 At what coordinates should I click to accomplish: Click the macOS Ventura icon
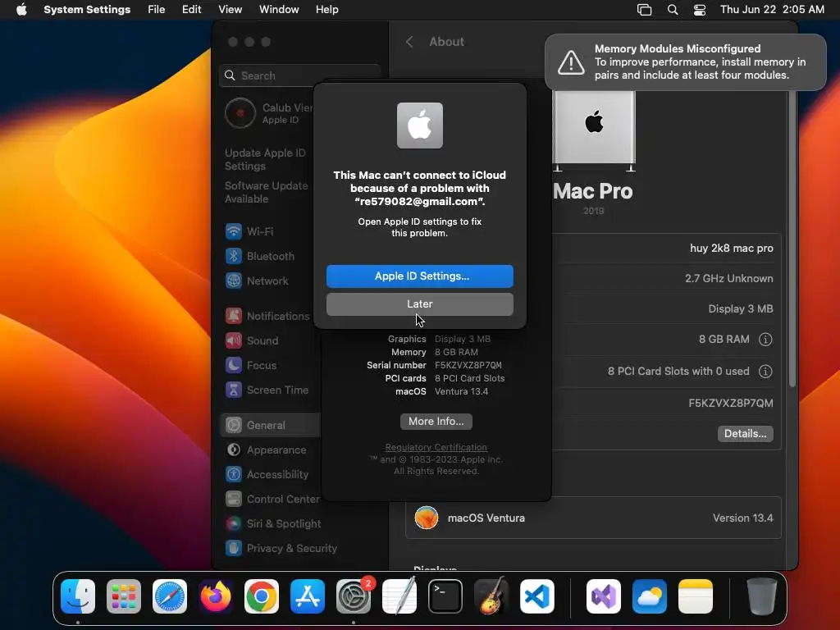427,518
